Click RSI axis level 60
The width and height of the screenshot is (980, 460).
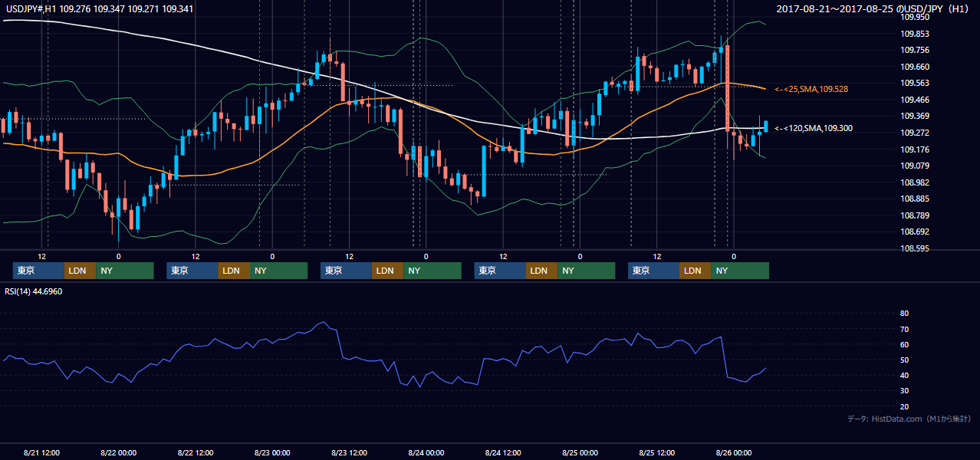click(x=905, y=344)
